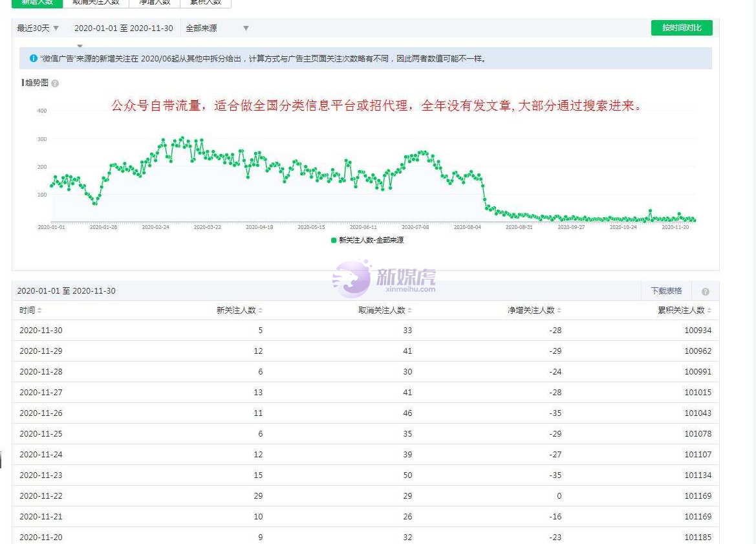Select table row 2020-11-29
The image size is (756, 544).
pyautogui.click(x=365, y=351)
